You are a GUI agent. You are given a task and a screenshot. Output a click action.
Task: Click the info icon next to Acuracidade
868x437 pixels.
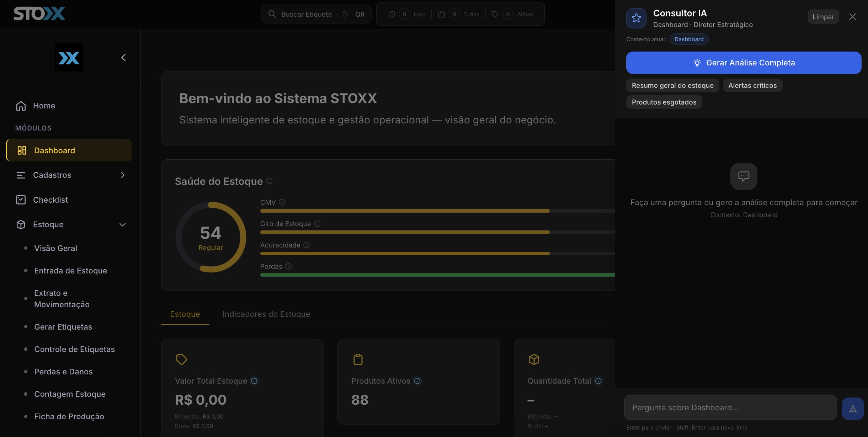pos(307,245)
